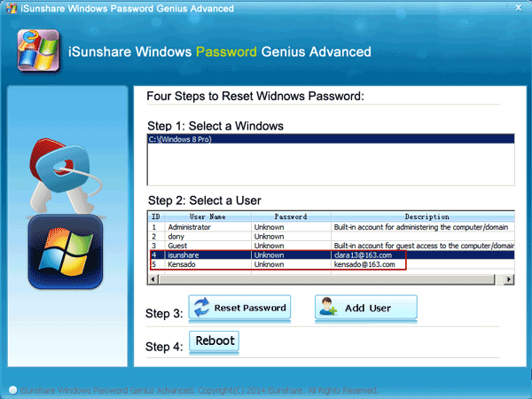The image size is (532, 399).
Task: Click Unknown password for Administrator
Action: [x=269, y=227]
